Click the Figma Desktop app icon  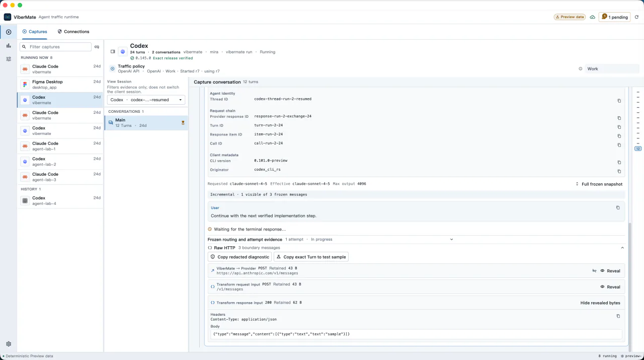pyautogui.click(x=25, y=84)
